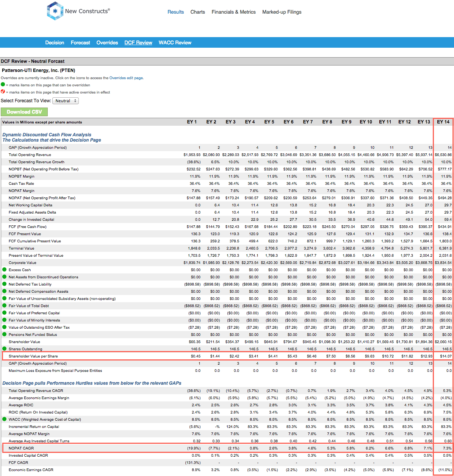The width and height of the screenshot is (454, 476).
Task: Switch to the Forecast tab
Action: pos(80,43)
